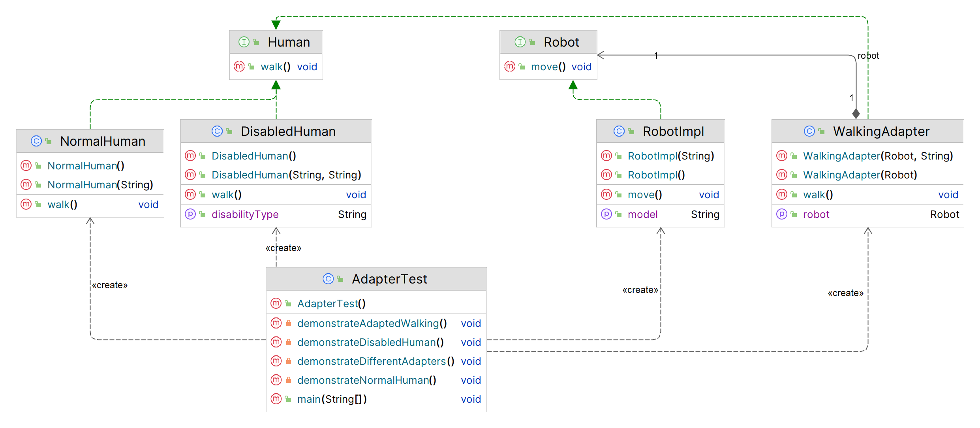980x428 pixels.
Task: Click the class icon next to NormalHuman
Action: pos(36,141)
